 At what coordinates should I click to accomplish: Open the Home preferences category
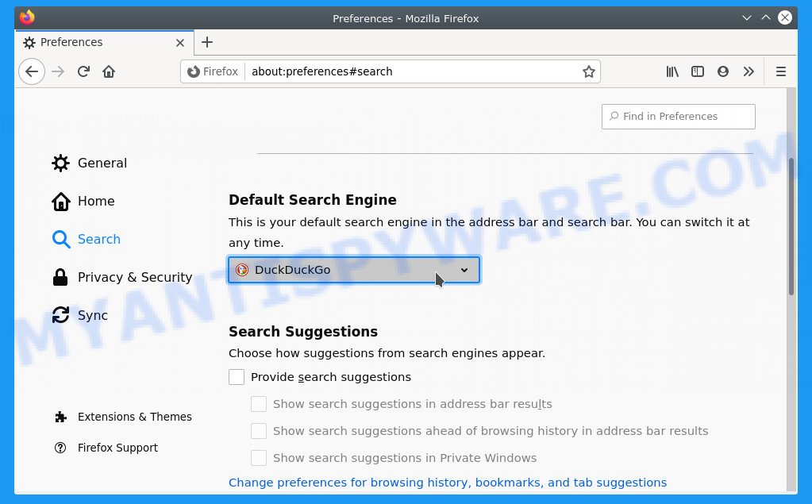(83, 201)
